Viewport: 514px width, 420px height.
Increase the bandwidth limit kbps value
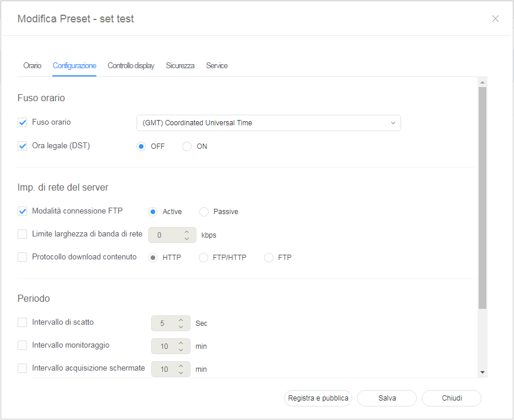tap(187, 232)
